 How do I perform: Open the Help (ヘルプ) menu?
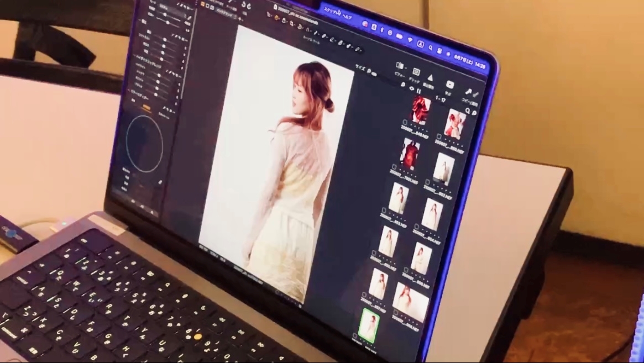click(x=347, y=17)
